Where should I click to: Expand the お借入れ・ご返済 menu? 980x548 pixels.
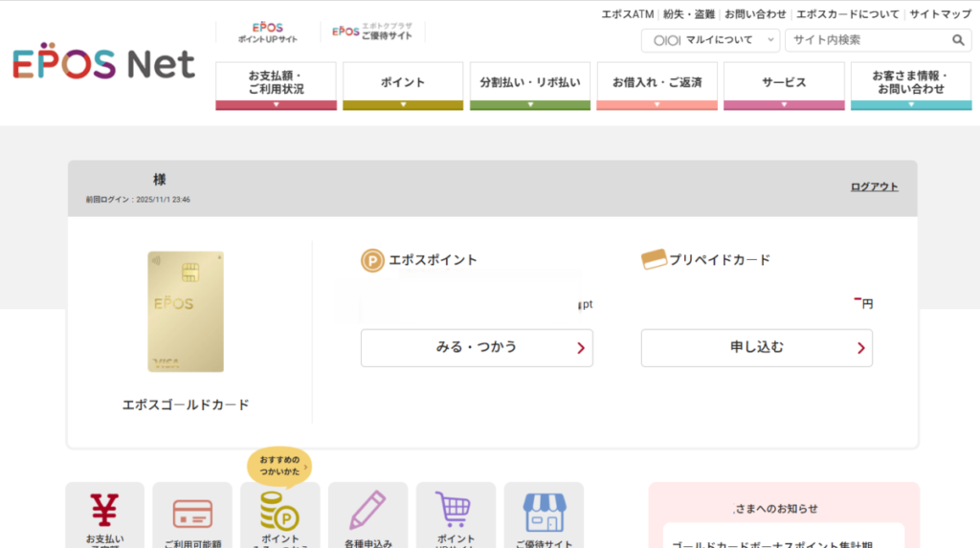click(657, 86)
